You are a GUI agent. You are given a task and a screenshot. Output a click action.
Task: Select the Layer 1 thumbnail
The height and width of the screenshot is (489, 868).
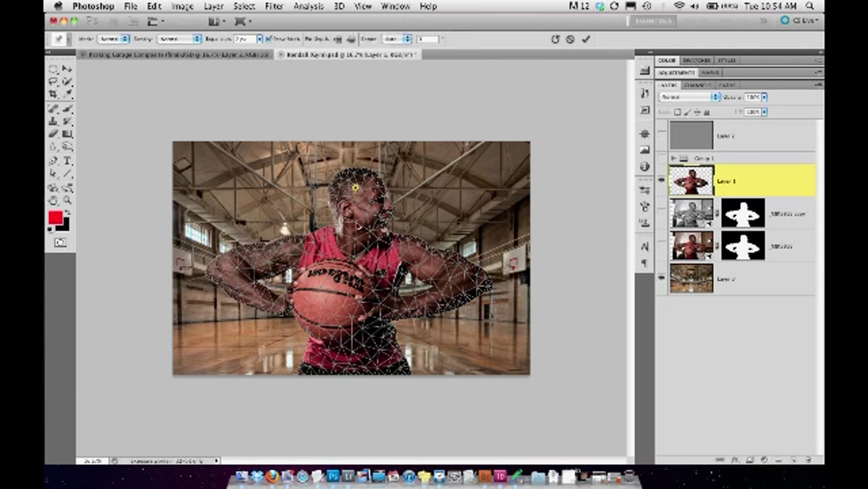(x=692, y=180)
